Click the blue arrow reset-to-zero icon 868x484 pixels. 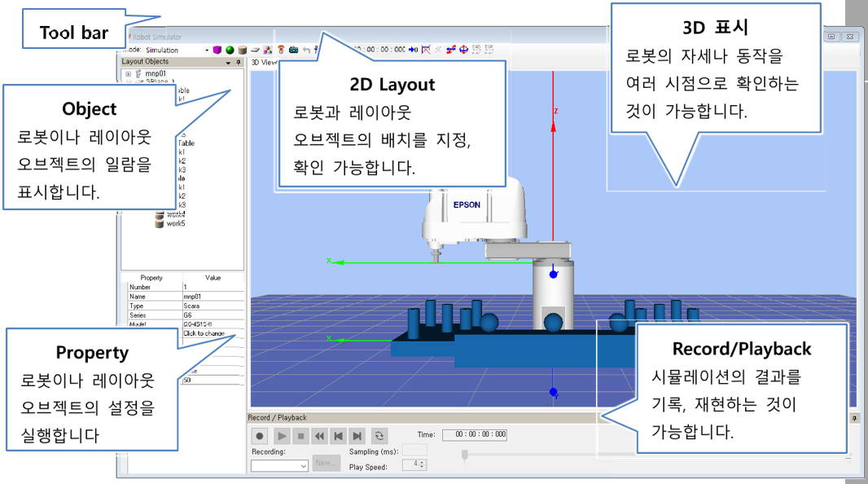pyautogui.click(x=414, y=49)
